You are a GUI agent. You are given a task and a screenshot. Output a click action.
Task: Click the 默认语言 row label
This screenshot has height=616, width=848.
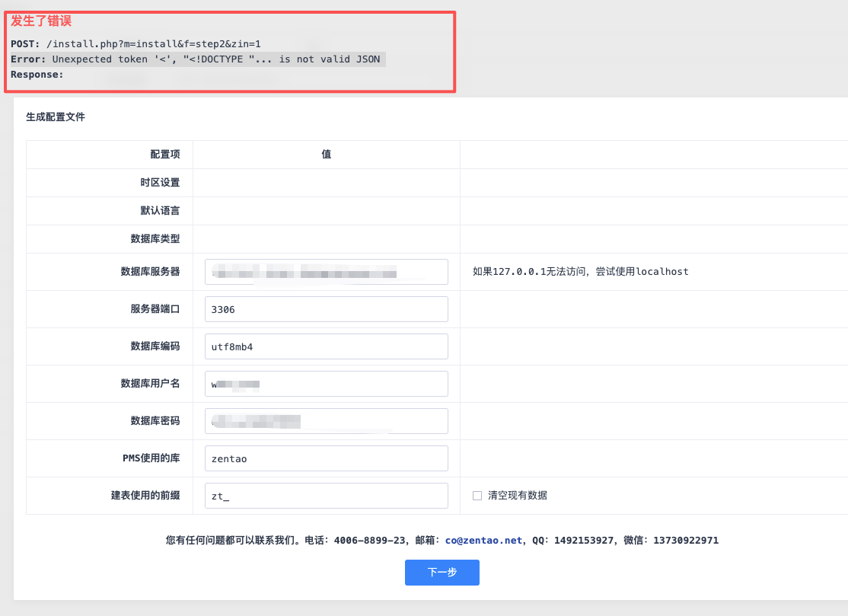(160, 210)
